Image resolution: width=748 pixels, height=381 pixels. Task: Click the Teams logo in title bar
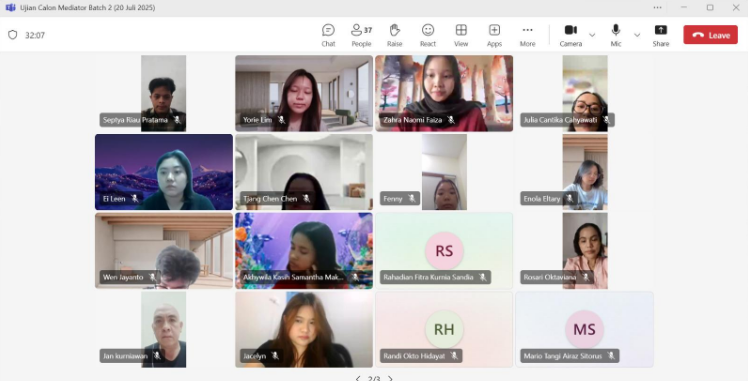pyautogui.click(x=10, y=8)
